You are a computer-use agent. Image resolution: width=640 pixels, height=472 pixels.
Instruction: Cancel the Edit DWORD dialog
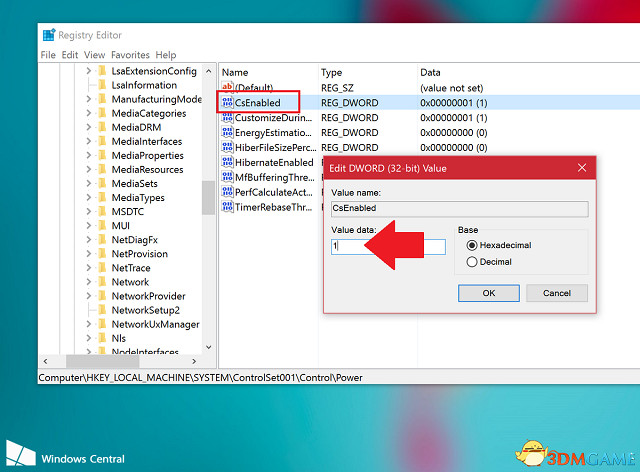point(556,293)
